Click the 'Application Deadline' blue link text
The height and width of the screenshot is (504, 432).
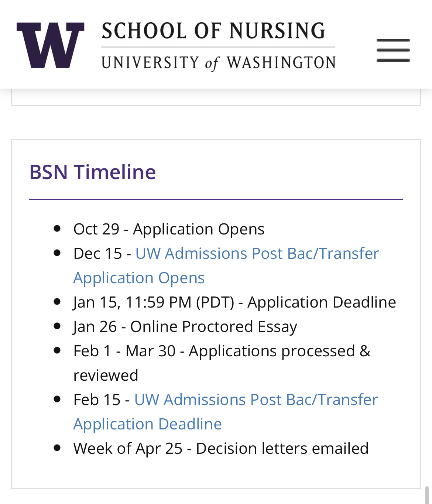pyautogui.click(x=147, y=424)
